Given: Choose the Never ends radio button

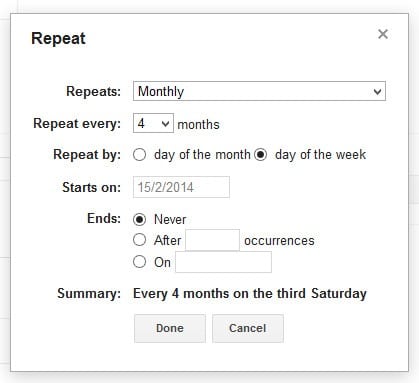Looking at the screenshot, I should (139, 219).
